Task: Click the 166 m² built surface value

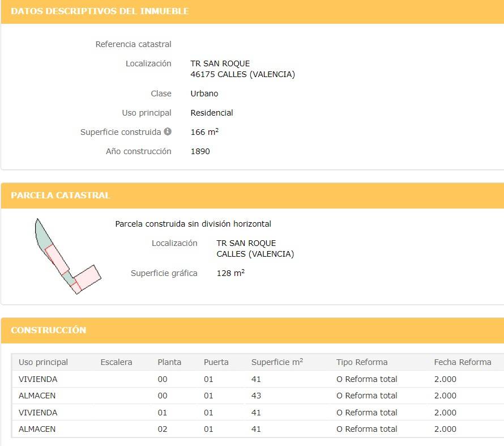Action: [204, 132]
